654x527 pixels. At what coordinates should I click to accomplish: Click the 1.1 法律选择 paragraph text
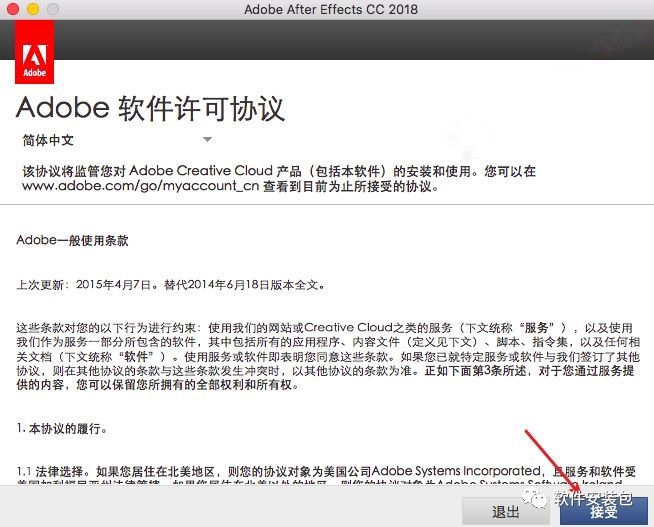[326, 475]
